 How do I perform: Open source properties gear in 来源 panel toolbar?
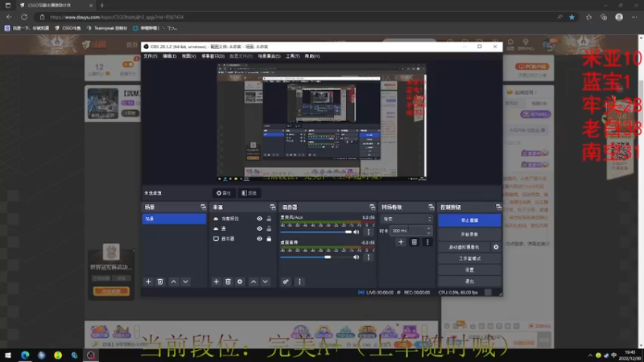[240, 282]
